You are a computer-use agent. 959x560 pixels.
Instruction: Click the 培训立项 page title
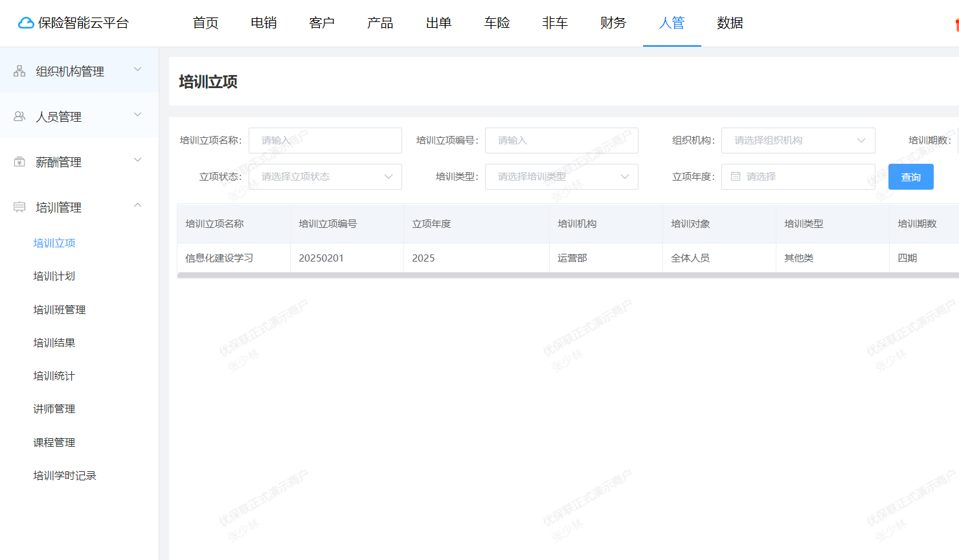209,82
